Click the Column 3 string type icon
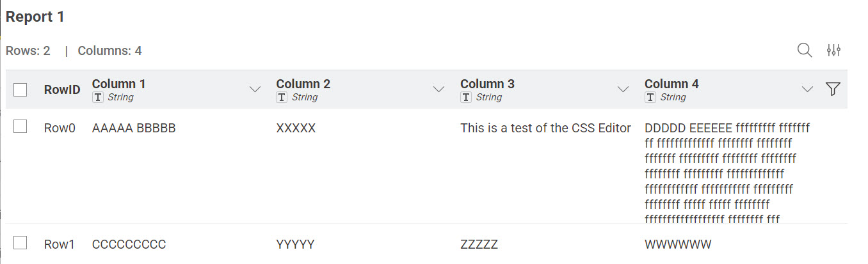The height and width of the screenshot is (264, 868). [x=466, y=97]
